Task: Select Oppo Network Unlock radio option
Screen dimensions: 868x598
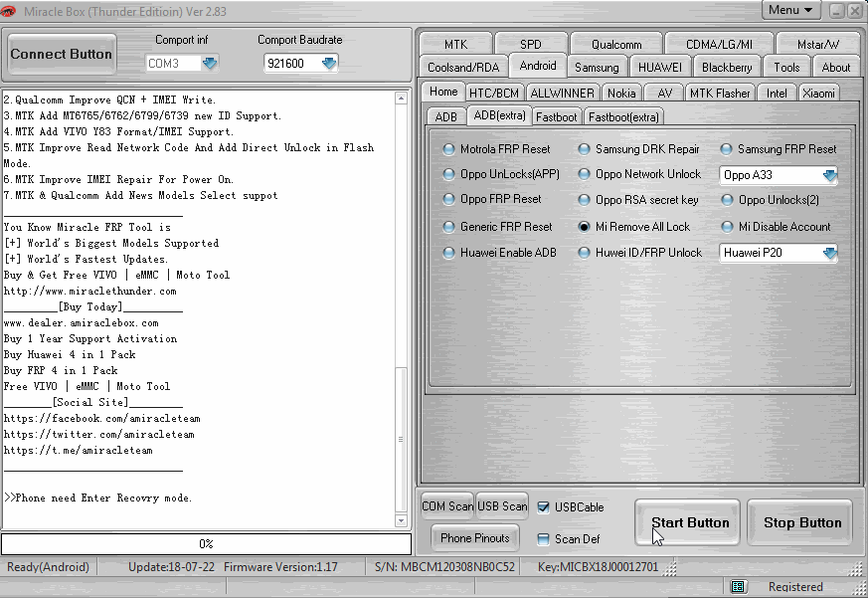Action: (x=584, y=174)
